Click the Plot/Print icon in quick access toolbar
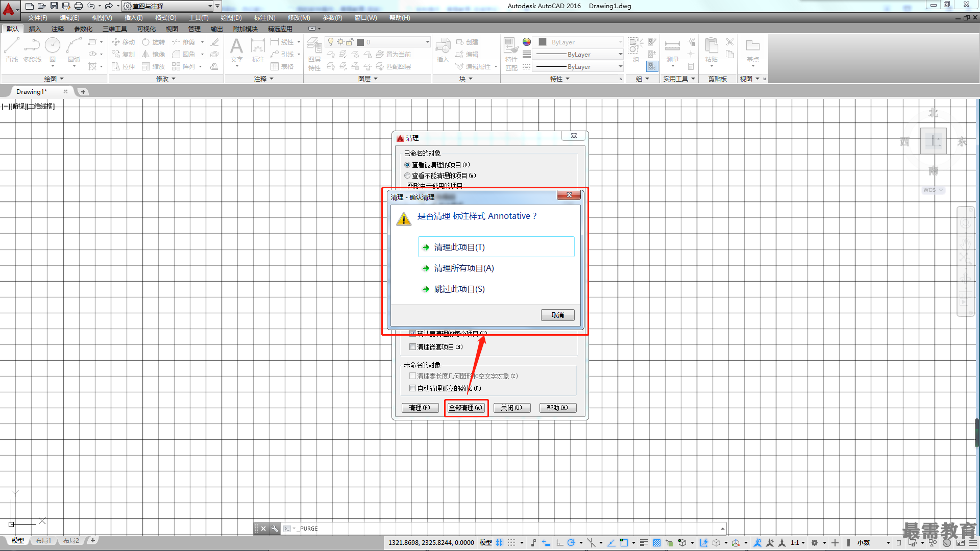980x551 pixels. point(79,6)
